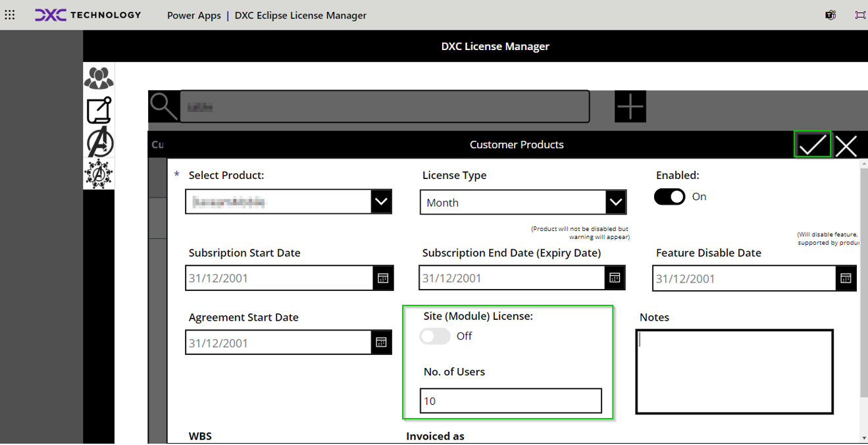Open the app launcher waffle icon
The height and width of the screenshot is (445, 868).
[x=10, y=14]
